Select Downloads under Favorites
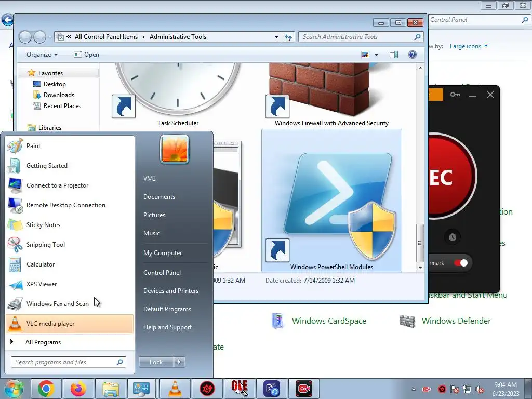532x399 pixels. point(59,95)
